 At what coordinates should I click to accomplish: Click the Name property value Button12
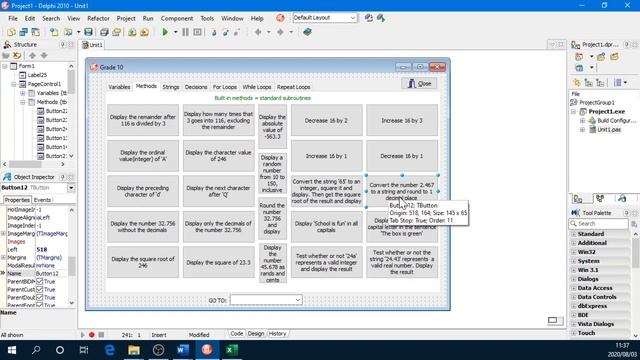click(51, 273)
